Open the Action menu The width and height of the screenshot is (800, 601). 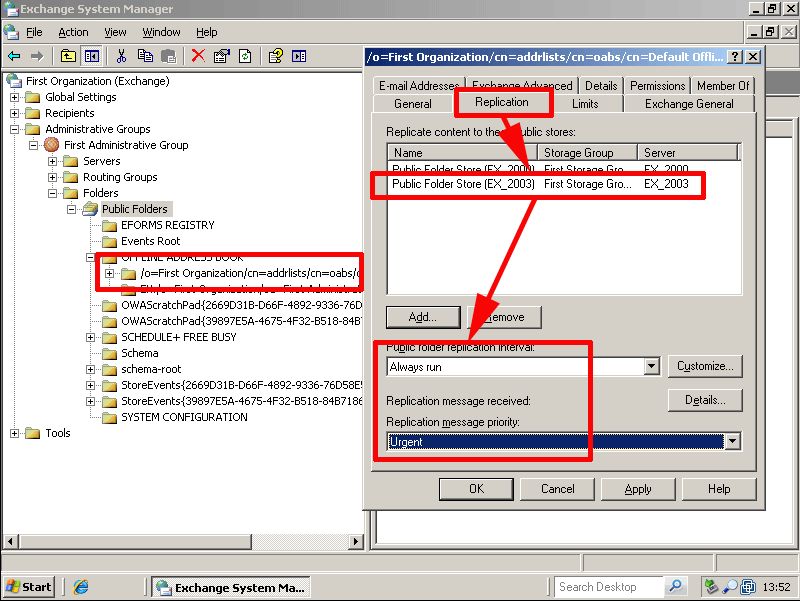coord(73,32)
